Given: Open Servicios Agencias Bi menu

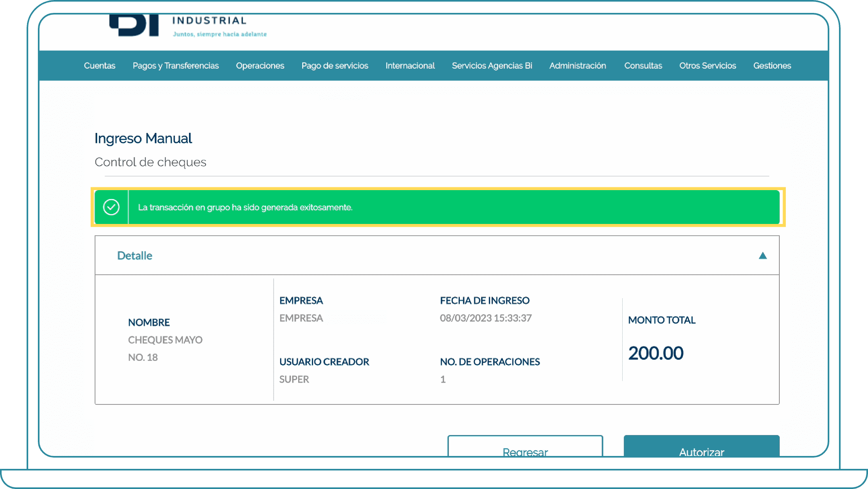Looking at the screenshot, I should click(492, 66).
